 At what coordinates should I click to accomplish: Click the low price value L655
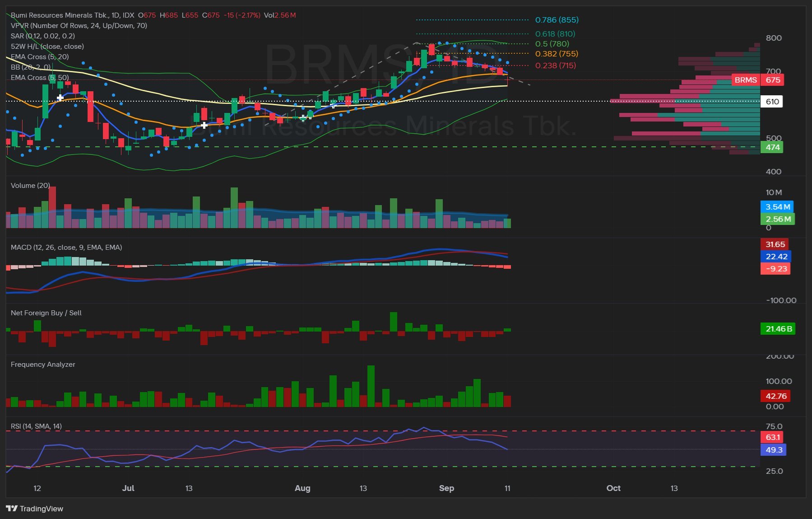coord(190,15)
